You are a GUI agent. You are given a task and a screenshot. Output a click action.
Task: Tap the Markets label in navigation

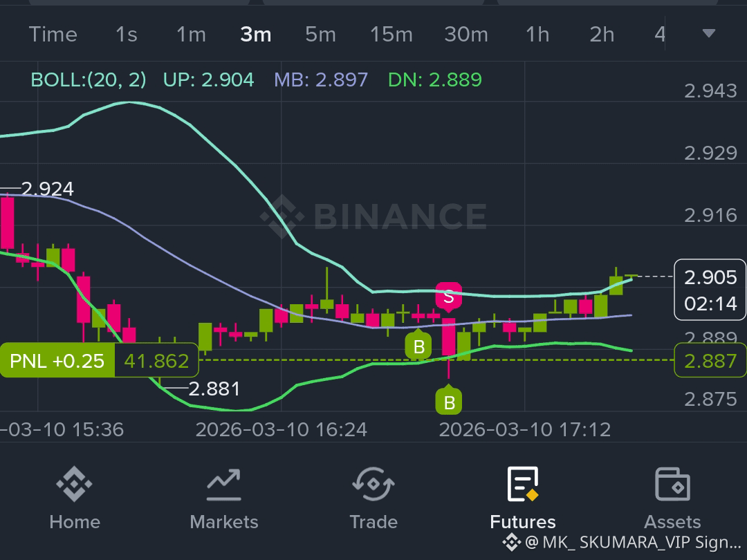click(224, 522)
